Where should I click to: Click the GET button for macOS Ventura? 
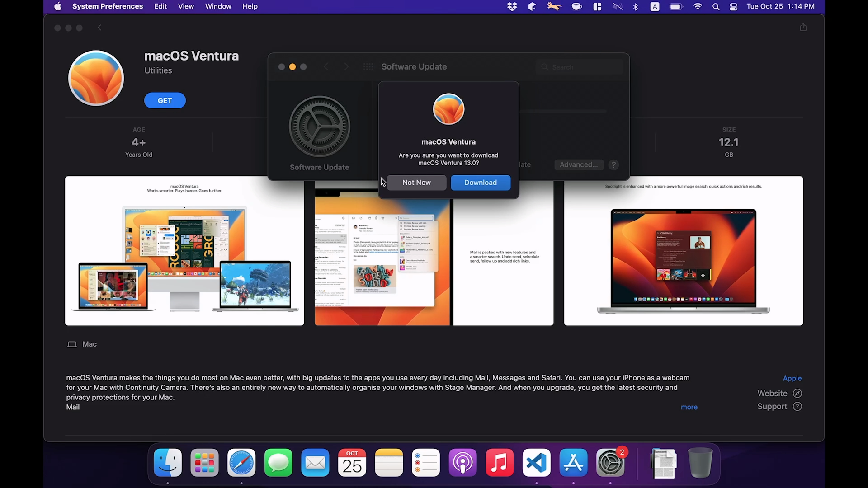(165, 100)
